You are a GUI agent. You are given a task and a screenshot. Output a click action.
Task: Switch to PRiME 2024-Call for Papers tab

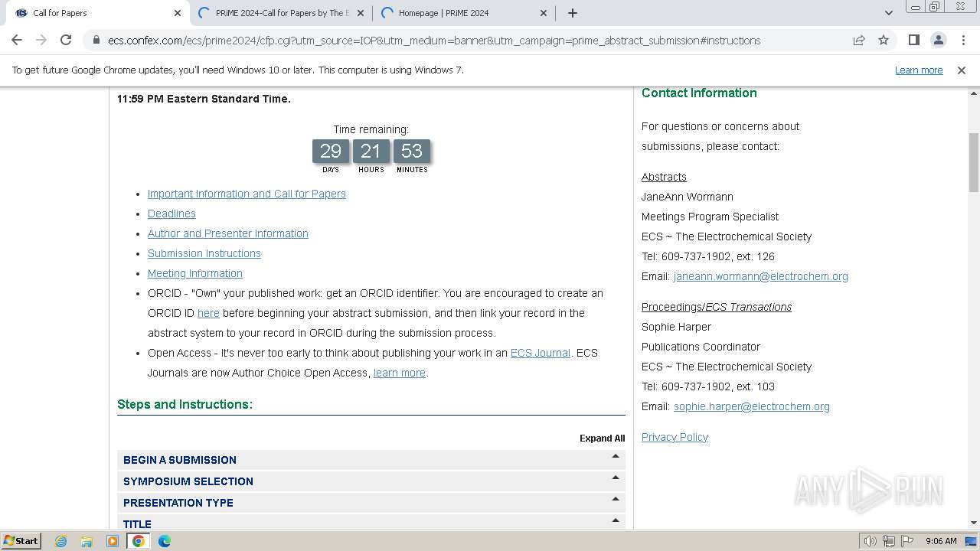pyautogui.click(x=280, y=13)
